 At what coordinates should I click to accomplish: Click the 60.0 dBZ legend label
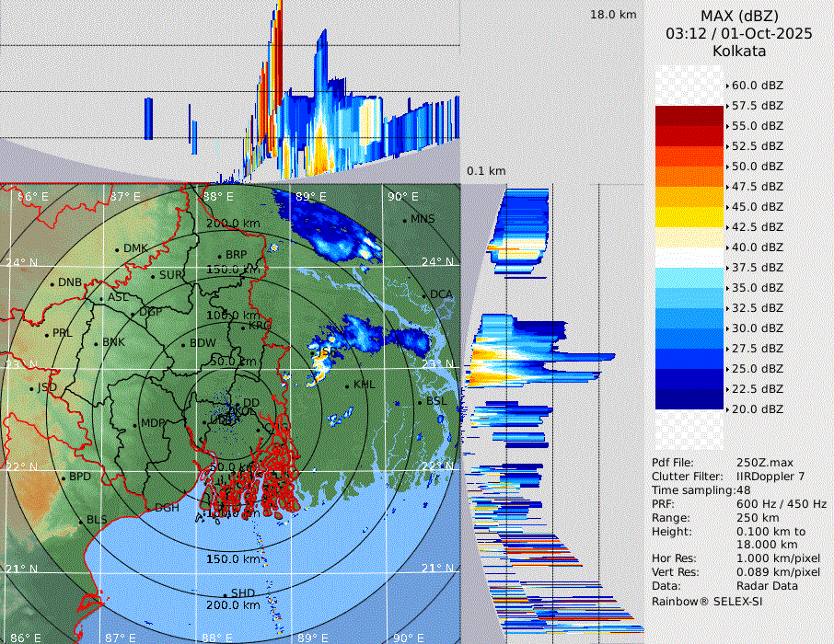point(757,86)
